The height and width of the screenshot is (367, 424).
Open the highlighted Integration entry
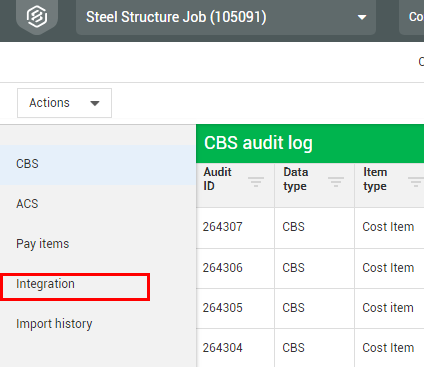point(75,287)
